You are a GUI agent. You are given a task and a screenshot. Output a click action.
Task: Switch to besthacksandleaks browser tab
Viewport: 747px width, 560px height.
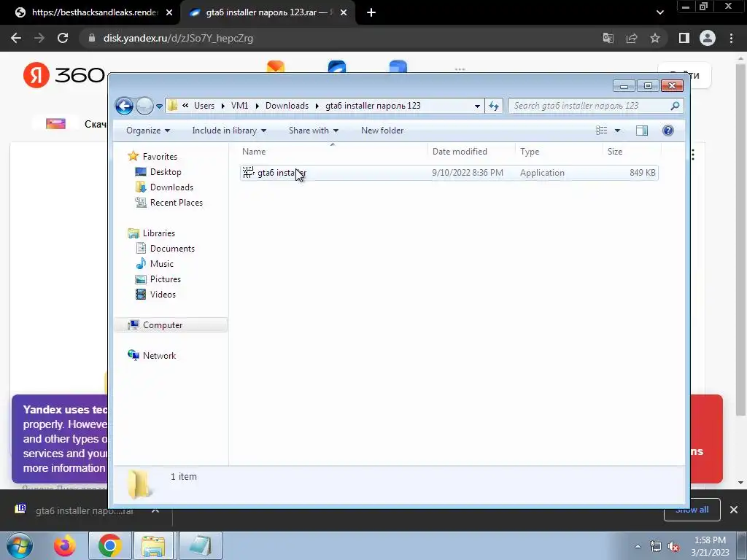click(x=94, y=12)
